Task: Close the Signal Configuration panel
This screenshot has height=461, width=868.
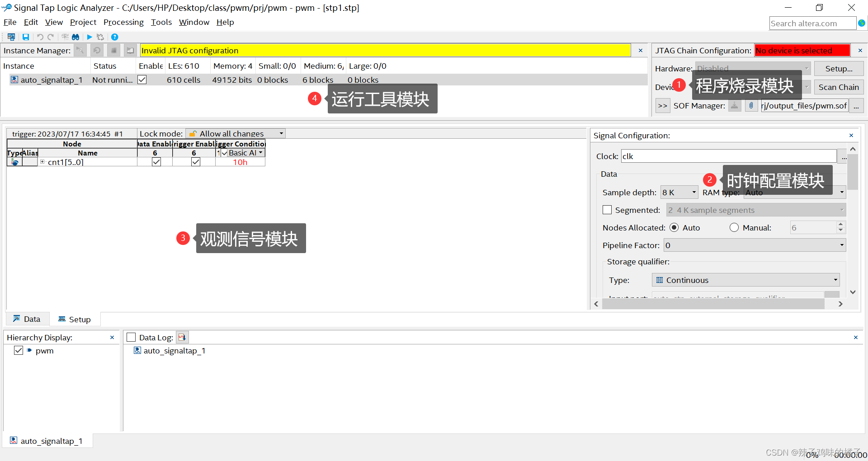Action: [851, 136]
